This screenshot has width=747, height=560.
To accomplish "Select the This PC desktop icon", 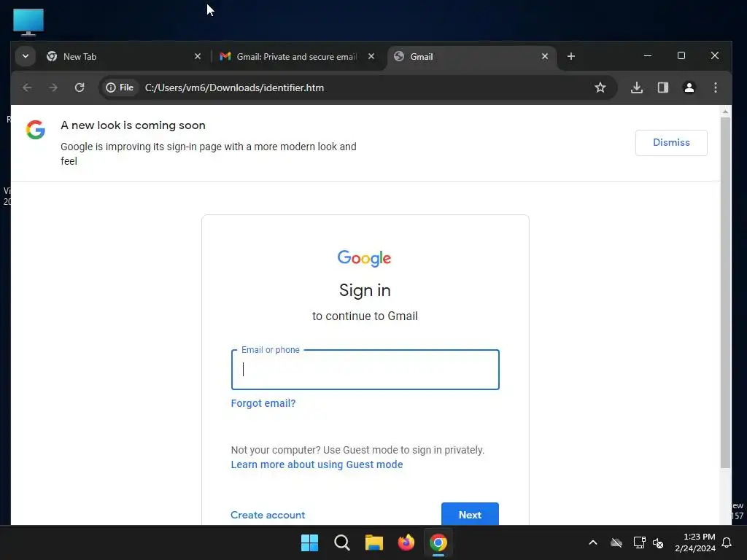I will pos(28,22).
